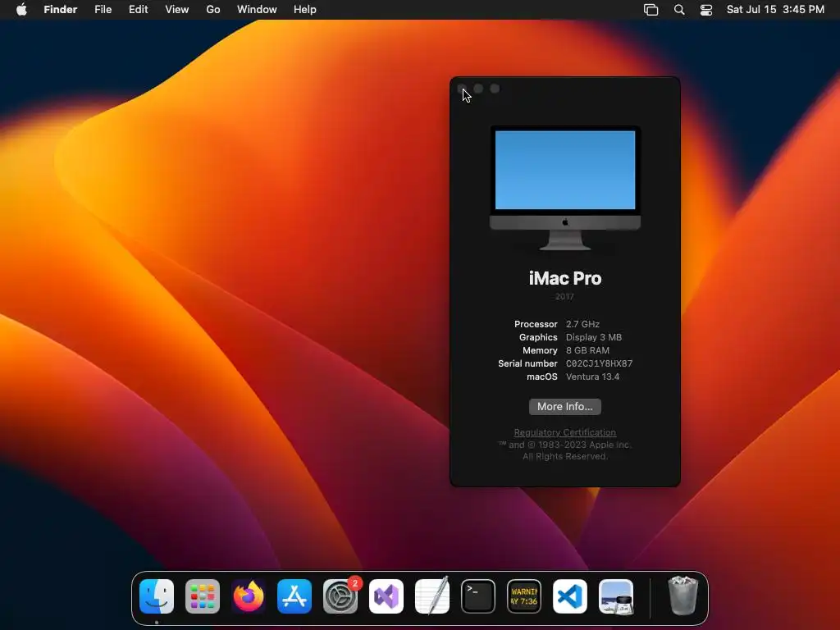The width and height of the screenshot is (840, 630).
Task: Close the About This Mac window
Action: pos(462,89)
